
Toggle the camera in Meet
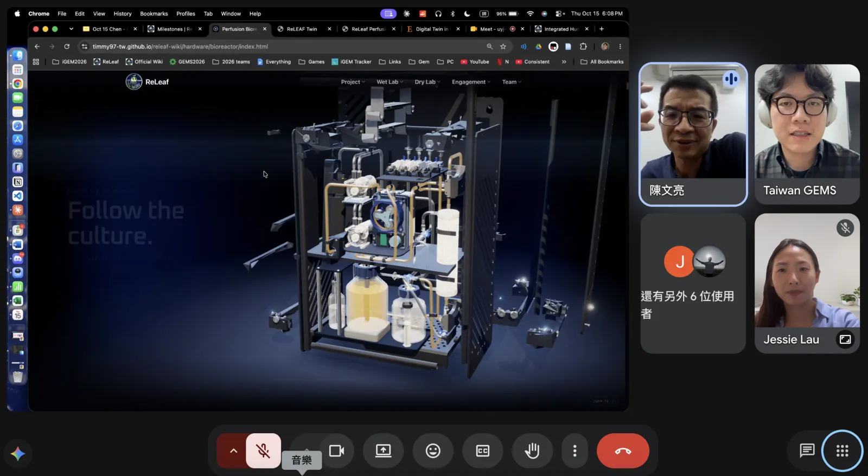tap(336, 451)
